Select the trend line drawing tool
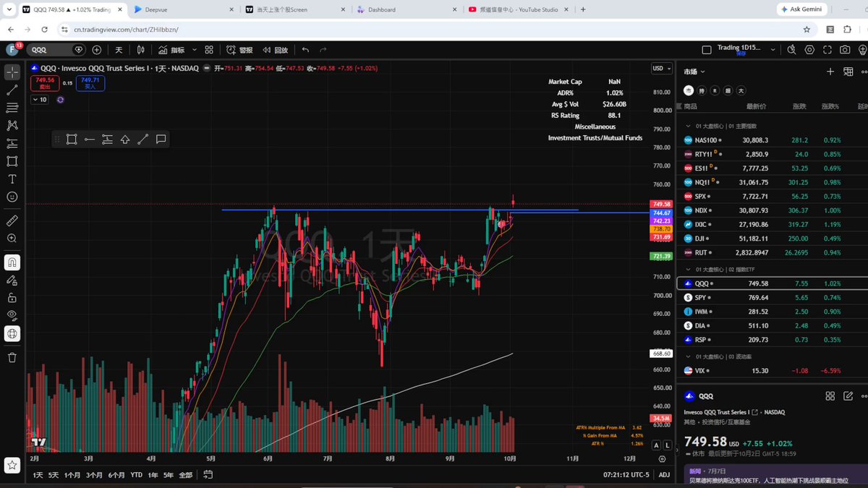 point(12,90)
